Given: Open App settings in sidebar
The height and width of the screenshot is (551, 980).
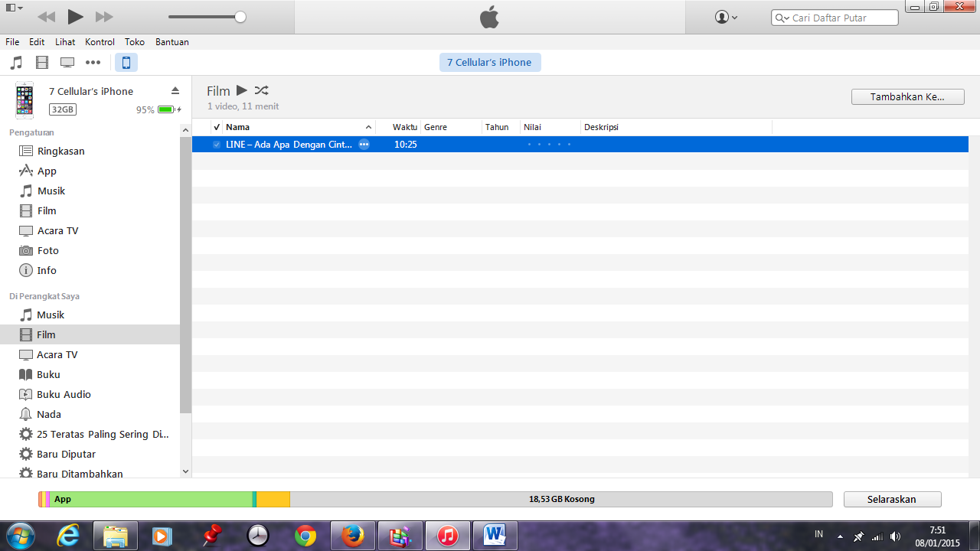Looking at the screenshot, I should [38, 171].
